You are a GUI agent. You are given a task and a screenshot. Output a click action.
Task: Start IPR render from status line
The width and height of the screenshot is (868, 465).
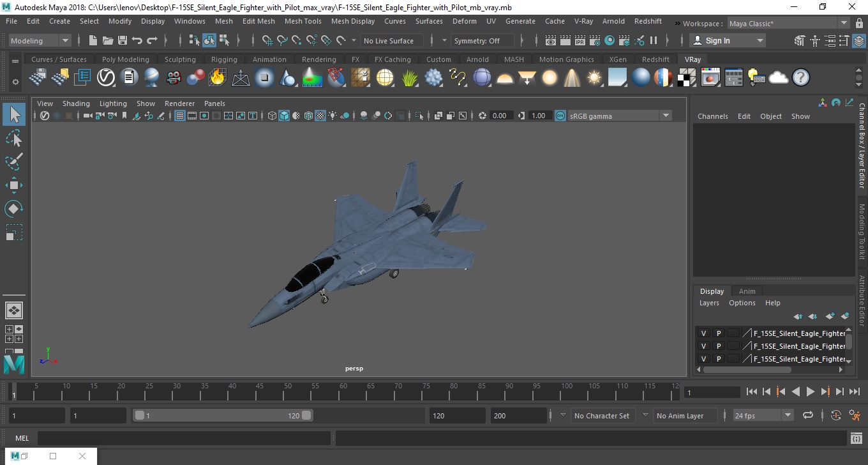point(580,40)
